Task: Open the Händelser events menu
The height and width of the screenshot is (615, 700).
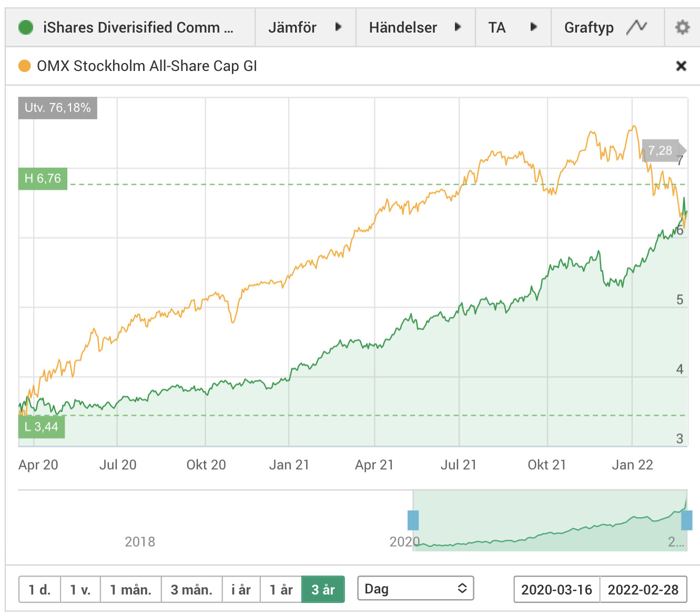Action: coord(415,27)
